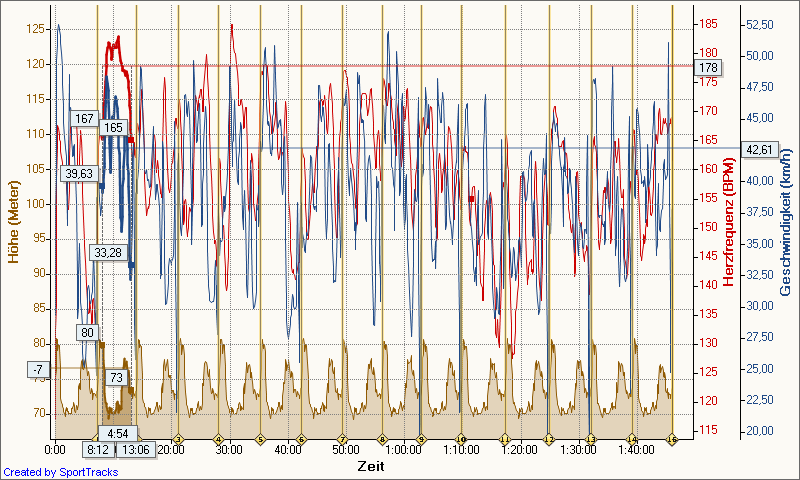The width and height of the screenshot is (800, 480).
Task: Click the 33,28 speed value label
Action: [x=106, y=252]
